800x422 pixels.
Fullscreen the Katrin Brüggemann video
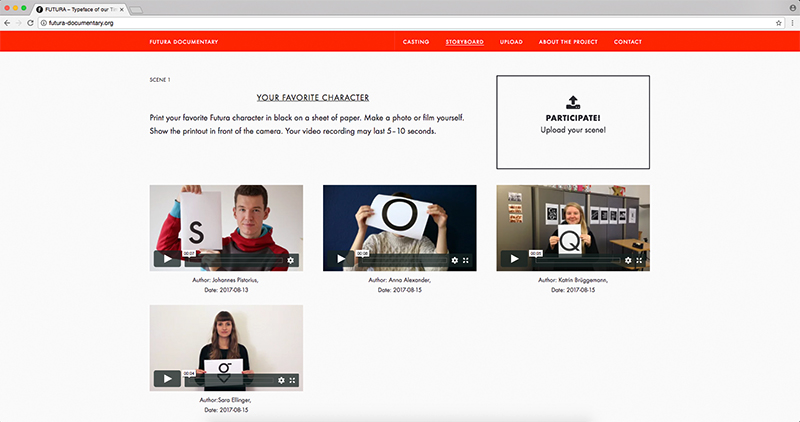point(639,260)
